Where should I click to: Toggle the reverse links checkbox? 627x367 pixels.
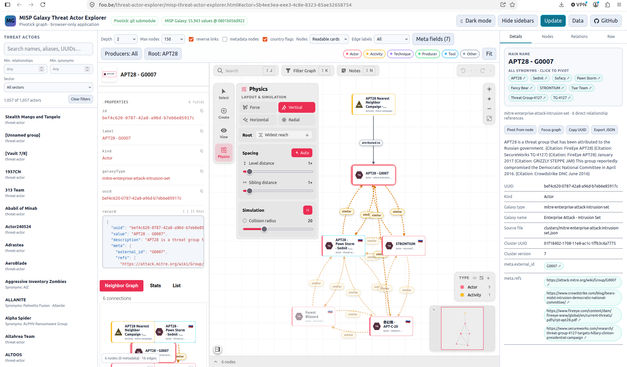191,39
